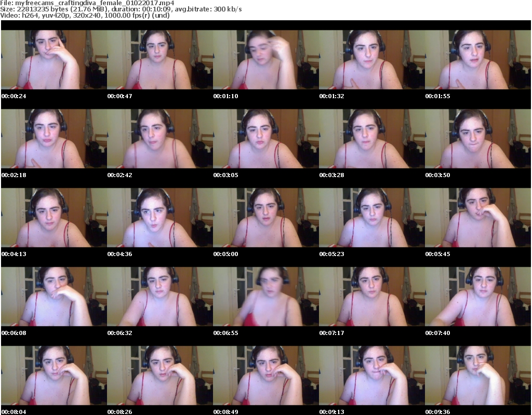Click the thumbnail timestamped 00:05:00
This screenshot has height=415, width=532.
(266, 218)
